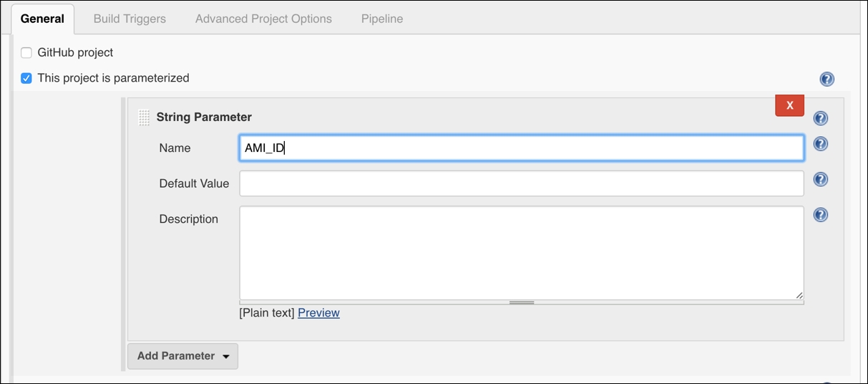Focus the Description text area
The image size is (868, 384).
(522, 253)
